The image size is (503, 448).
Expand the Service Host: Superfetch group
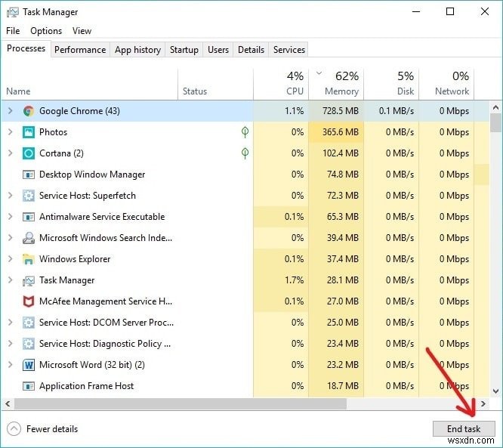(11, 196)
